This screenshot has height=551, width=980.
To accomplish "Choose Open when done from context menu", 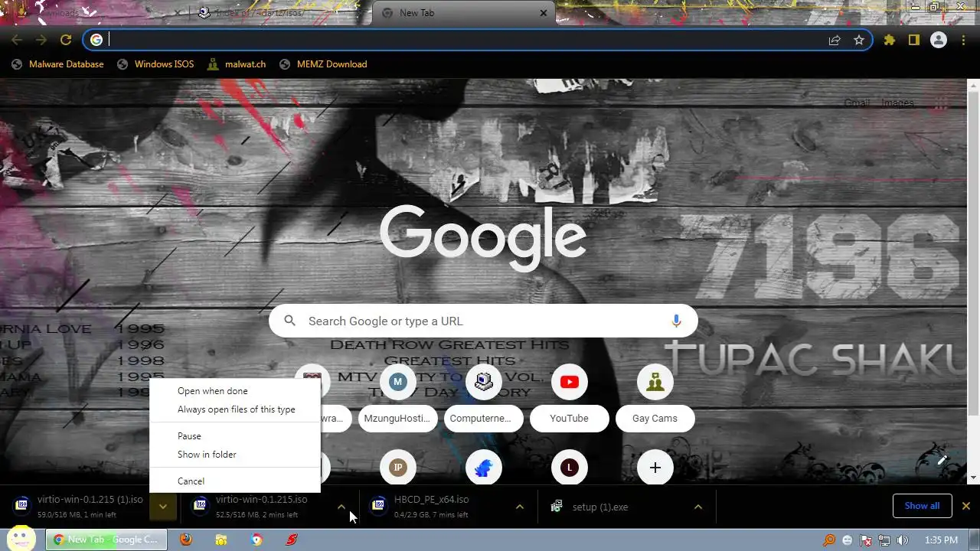I will [x=235, y=391].
